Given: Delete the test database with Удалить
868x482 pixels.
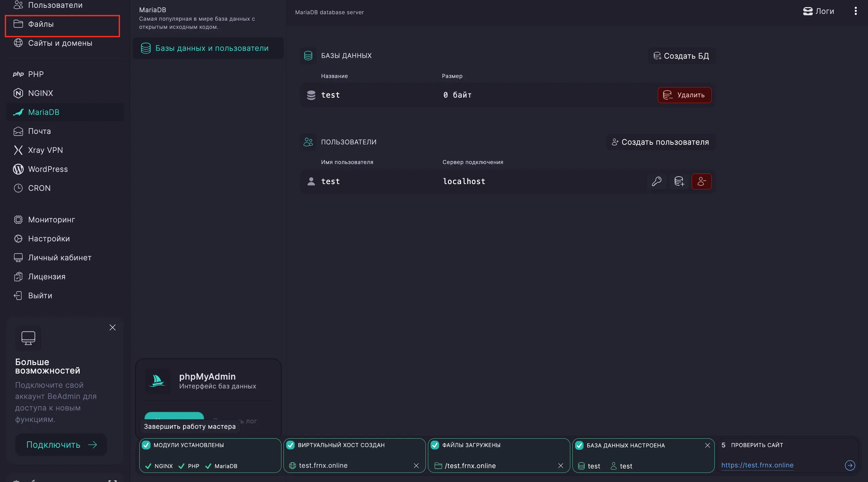Looking at the screenshot, I should [x=685, y=95].
